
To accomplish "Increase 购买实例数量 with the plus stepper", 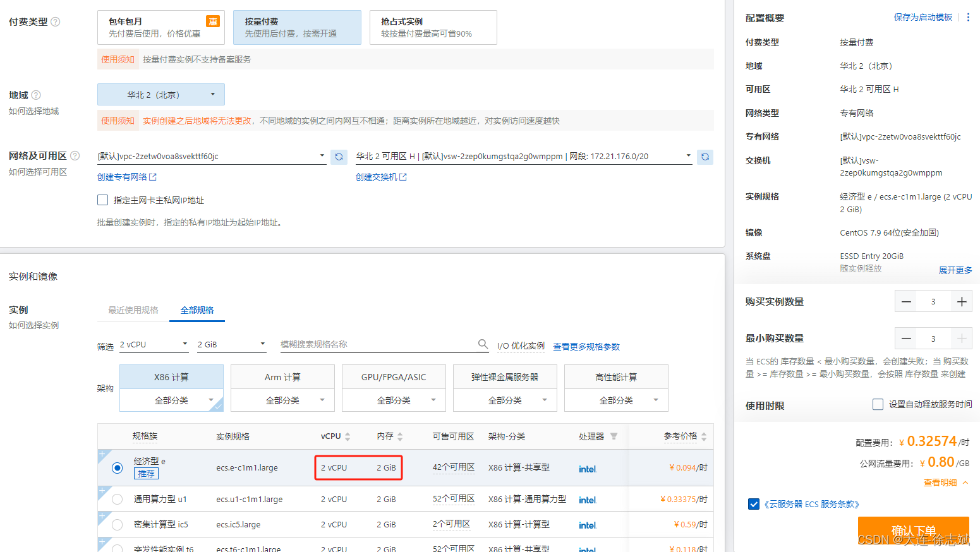I will tap(961, 301).
